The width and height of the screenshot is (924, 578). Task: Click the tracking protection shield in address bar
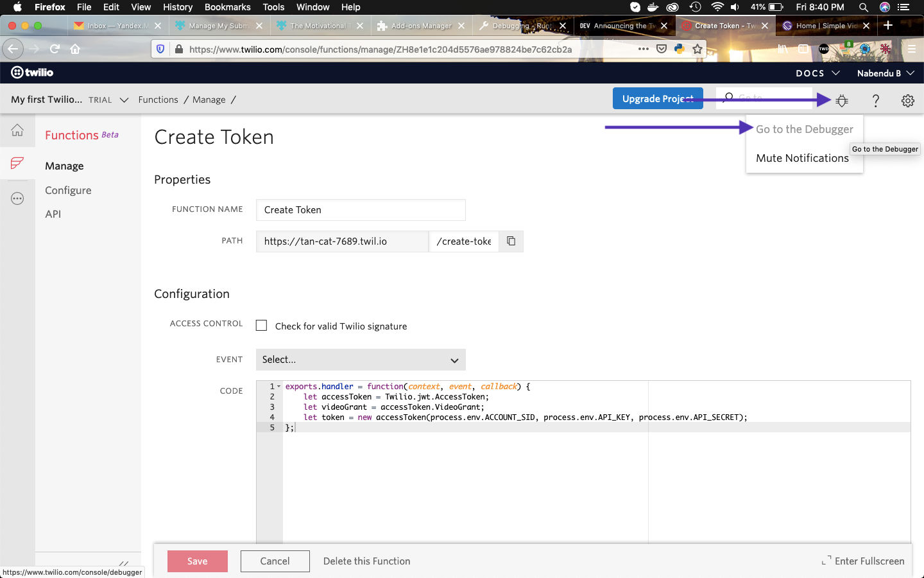click(160, 49)
